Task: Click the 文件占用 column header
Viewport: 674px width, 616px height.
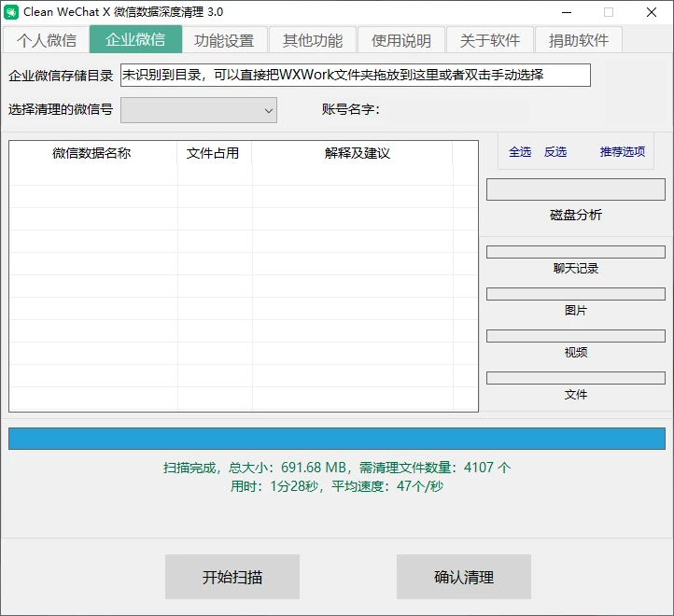Action: [x=213, y=153]
